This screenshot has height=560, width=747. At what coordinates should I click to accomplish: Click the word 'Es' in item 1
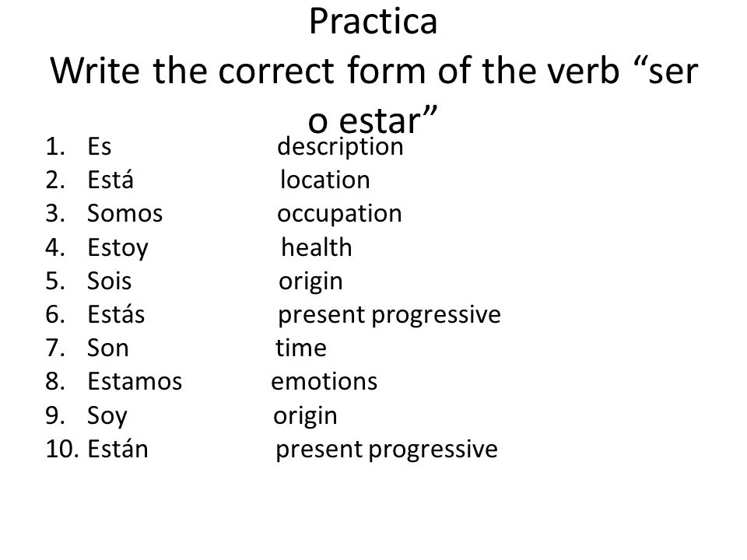tap(99, 146)
